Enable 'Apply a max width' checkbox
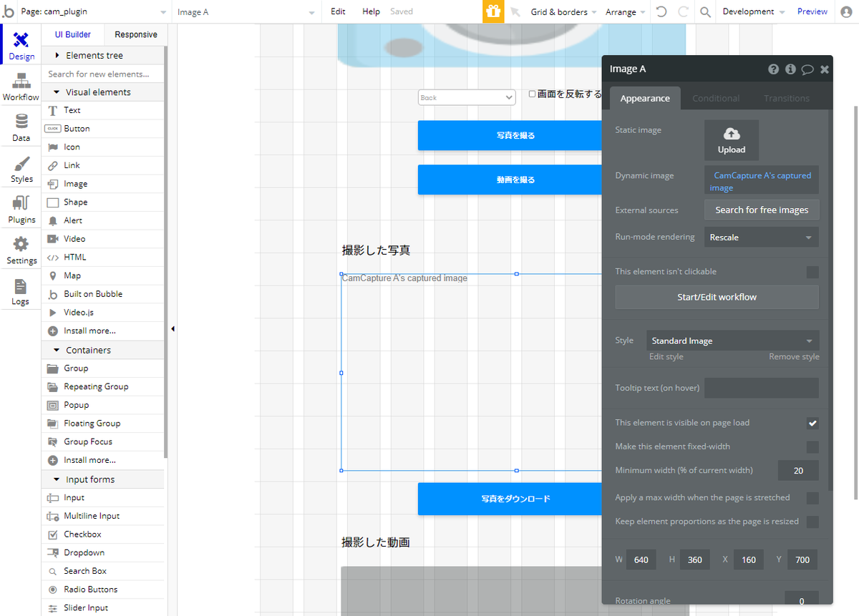 coord(812,498)
